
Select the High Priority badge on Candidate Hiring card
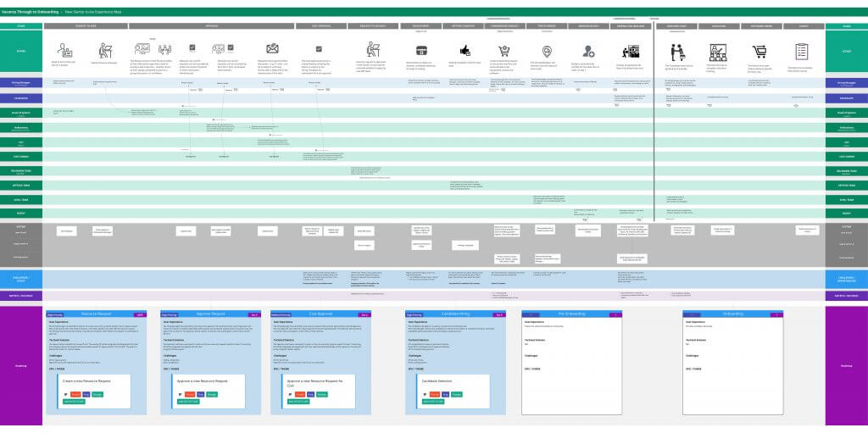point(413,314)
